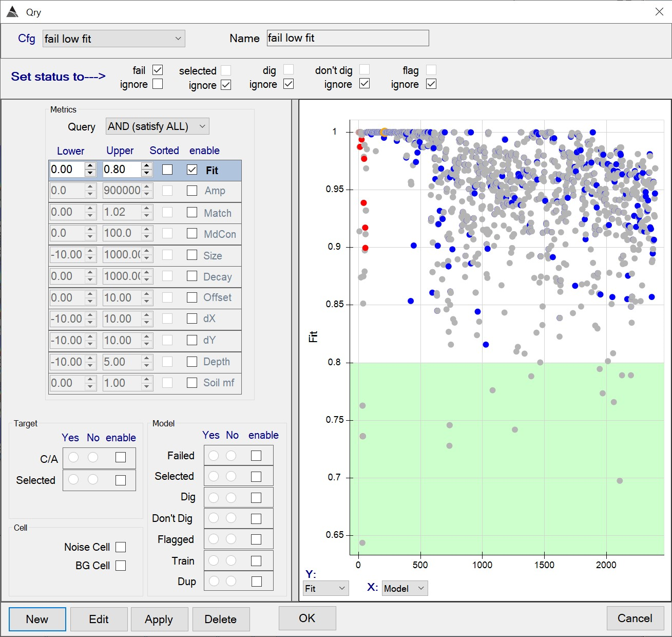The image size is (672, 637).
Task: Click the Amp upper bound 900000 field
Action: tap(122, 191)
